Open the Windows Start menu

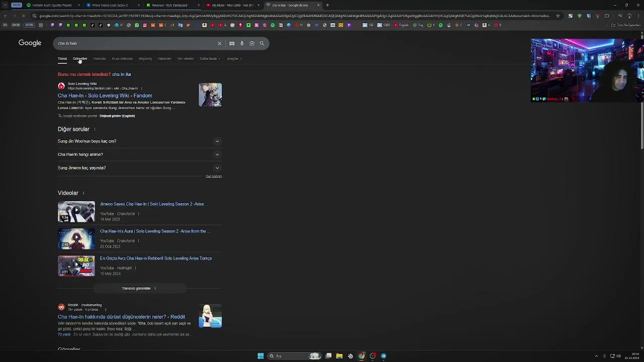click(261, 356)
